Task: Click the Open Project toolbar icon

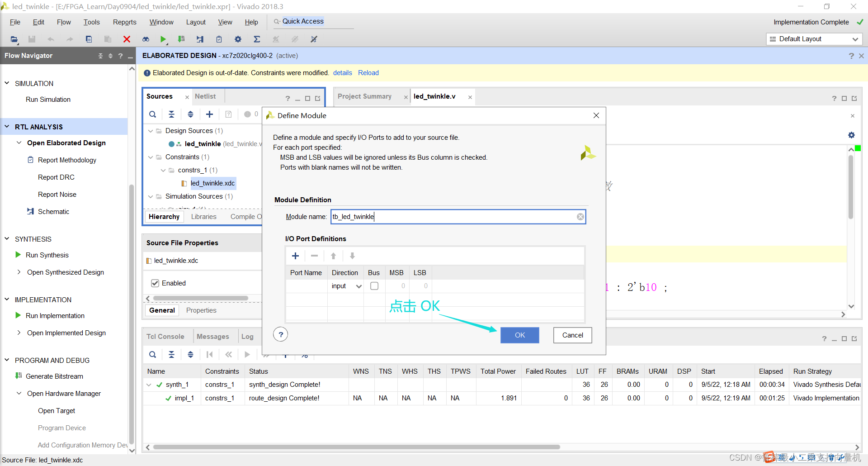Action: coord(14,39)
